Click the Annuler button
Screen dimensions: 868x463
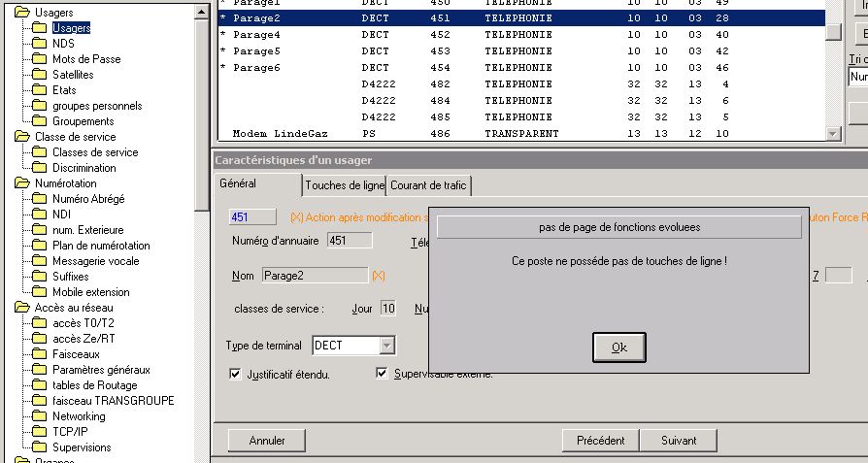click(x=267, y=441)
